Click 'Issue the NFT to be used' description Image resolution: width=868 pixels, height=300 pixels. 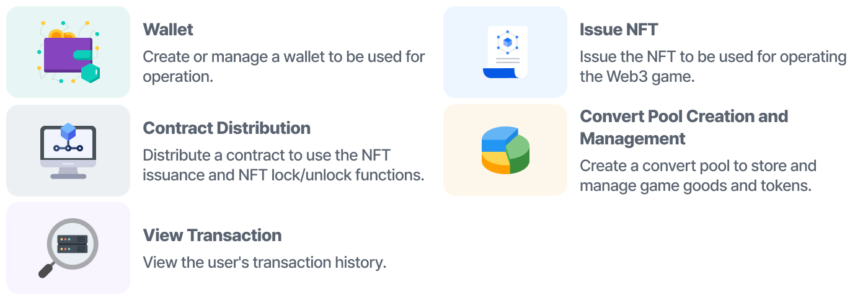click(x=713, y=67)
